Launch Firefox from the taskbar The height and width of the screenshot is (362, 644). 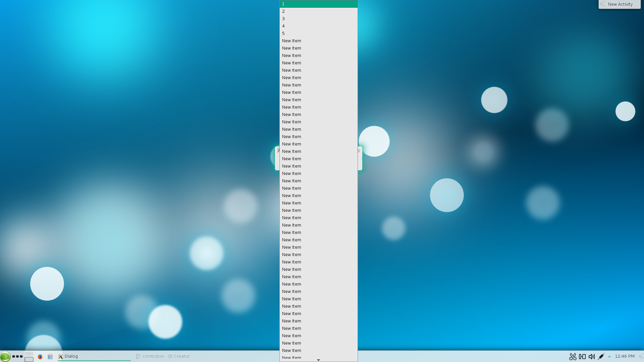[40, 357]
